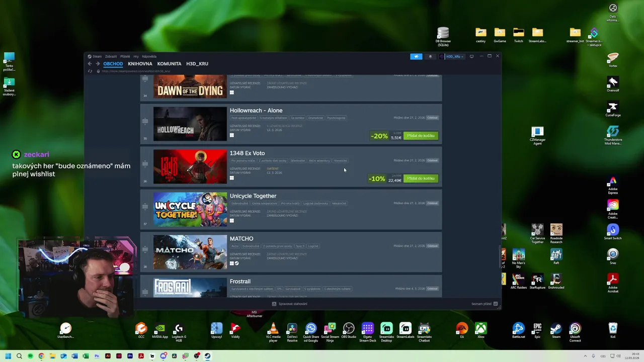
Task: Open DaVinci Resolve desktop shortcut
Action: [x=292, y=333]
